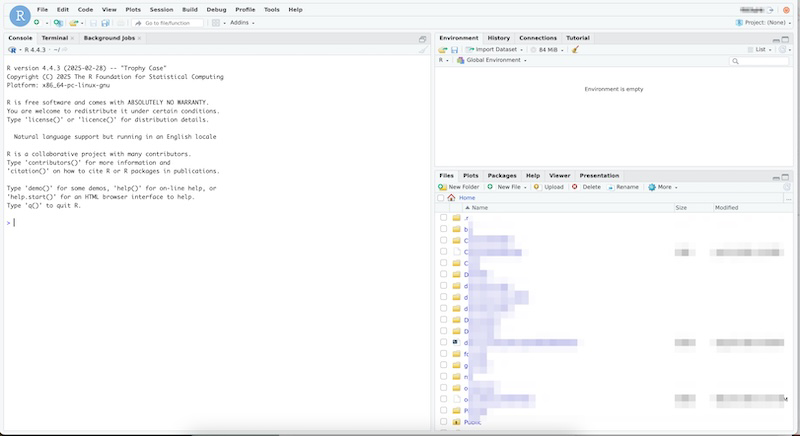The height and width of the screenshot is (436, 800).
Task: Click the New Folder icon in Files pane
Action: point(442,187)
